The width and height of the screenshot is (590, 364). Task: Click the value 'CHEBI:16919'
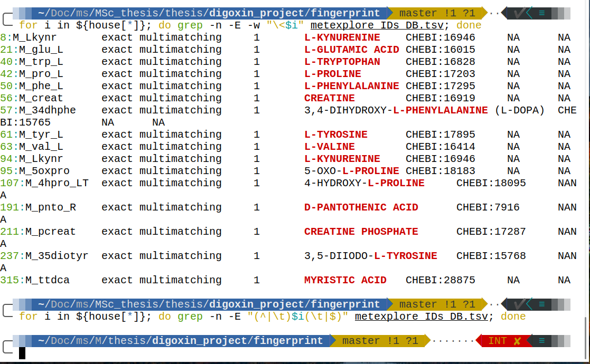tap(440, 98)
